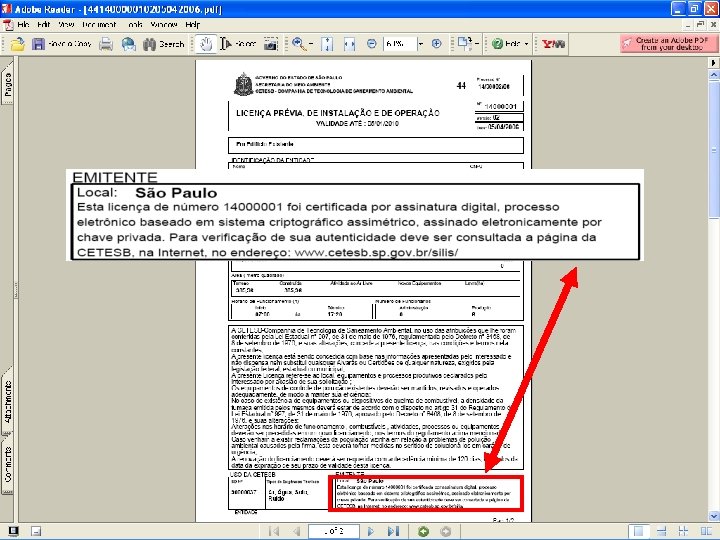720x540 pixels.
Task: Click the zoom percentage input field
Action: click(x=399, y=44)
